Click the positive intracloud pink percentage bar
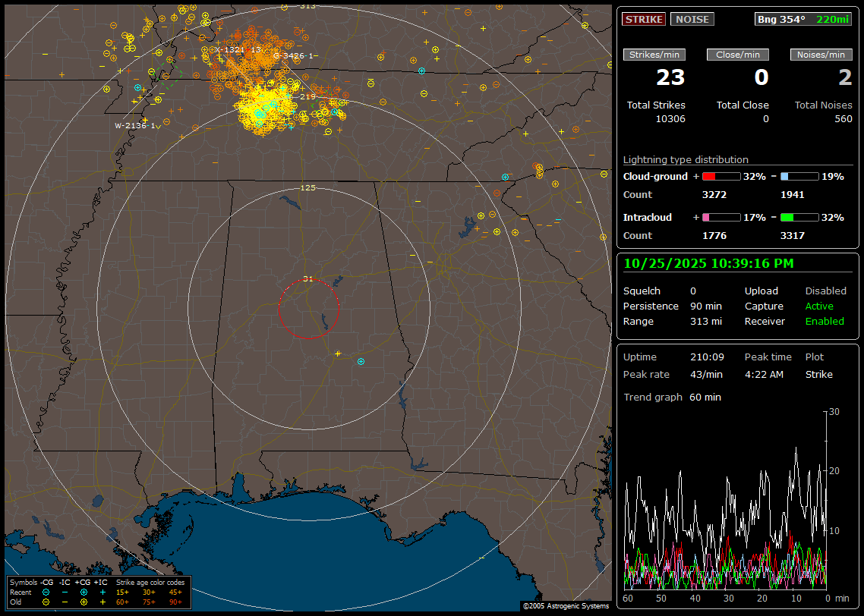 (721, 217)
